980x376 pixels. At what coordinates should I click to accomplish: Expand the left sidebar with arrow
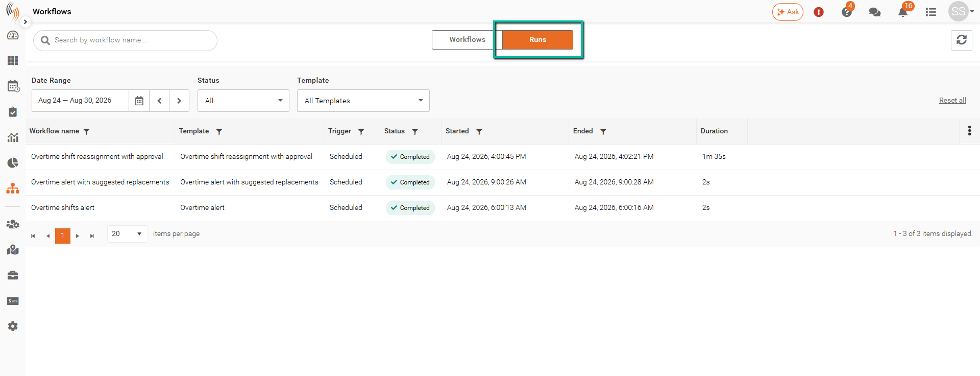[x=25, y=22]
